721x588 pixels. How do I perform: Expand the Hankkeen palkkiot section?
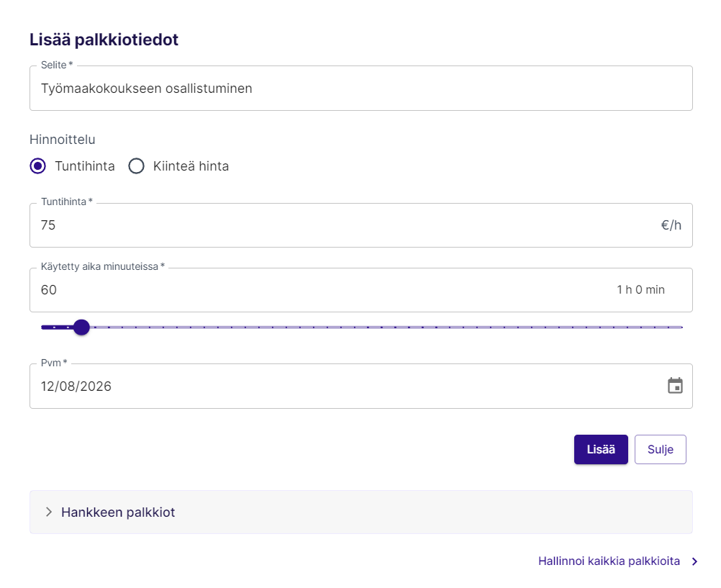[x=118, y=512]
